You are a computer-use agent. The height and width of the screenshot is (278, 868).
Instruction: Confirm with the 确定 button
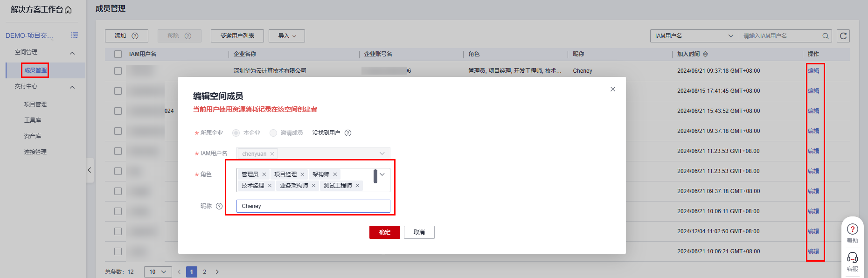(x=385, y=232)
